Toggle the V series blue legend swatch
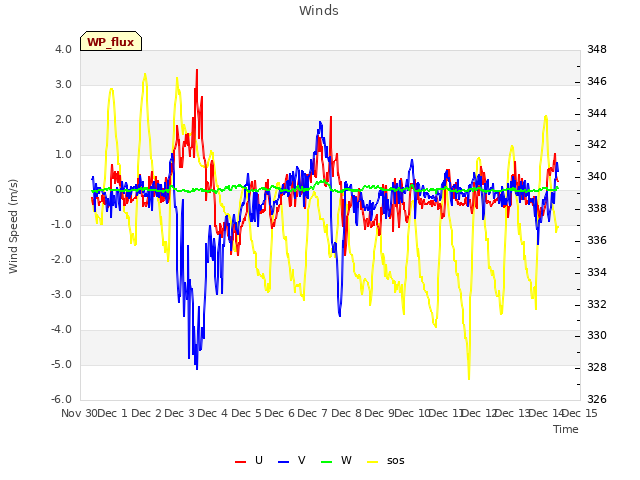640x480 pixels. click(x=283, y=462)
